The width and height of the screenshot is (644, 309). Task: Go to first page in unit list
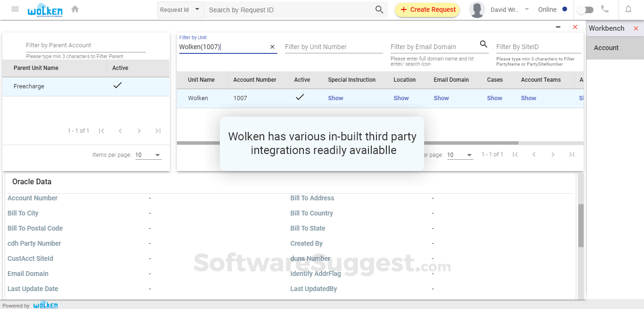tap(515, 154)
